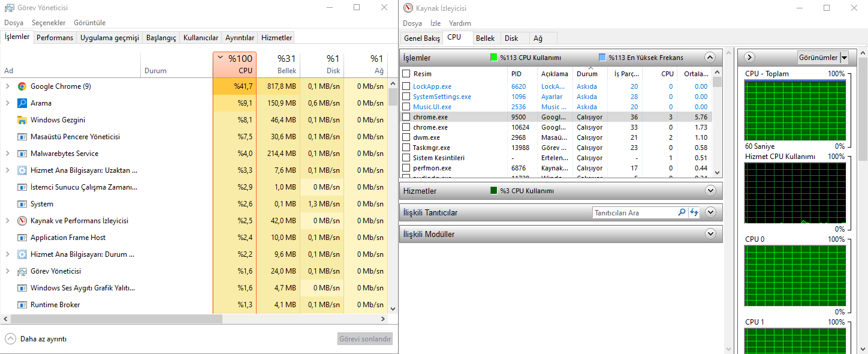
Task: Sort by the CPU column header in Task Manager
Action: [234, 64]
